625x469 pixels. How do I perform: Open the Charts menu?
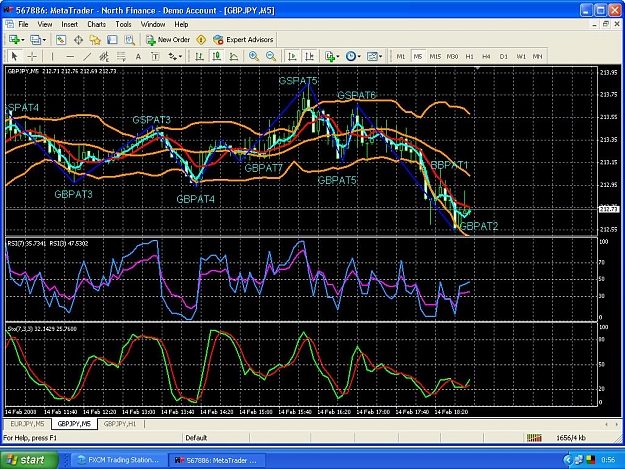pos(96,24)
